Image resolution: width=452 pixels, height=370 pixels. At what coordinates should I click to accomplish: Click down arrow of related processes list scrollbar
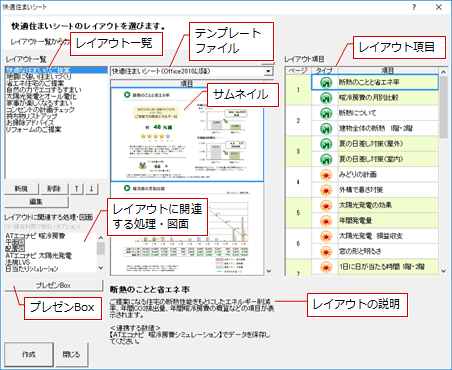pos(101,268)
